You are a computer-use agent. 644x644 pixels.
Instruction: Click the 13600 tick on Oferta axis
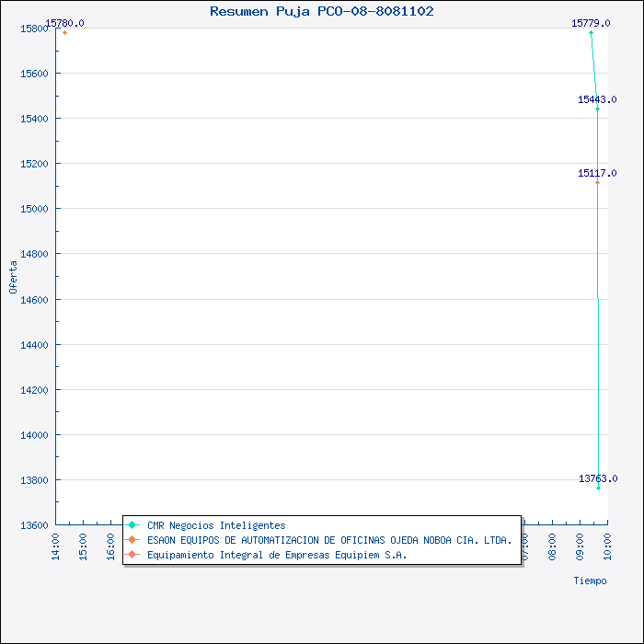33,524
